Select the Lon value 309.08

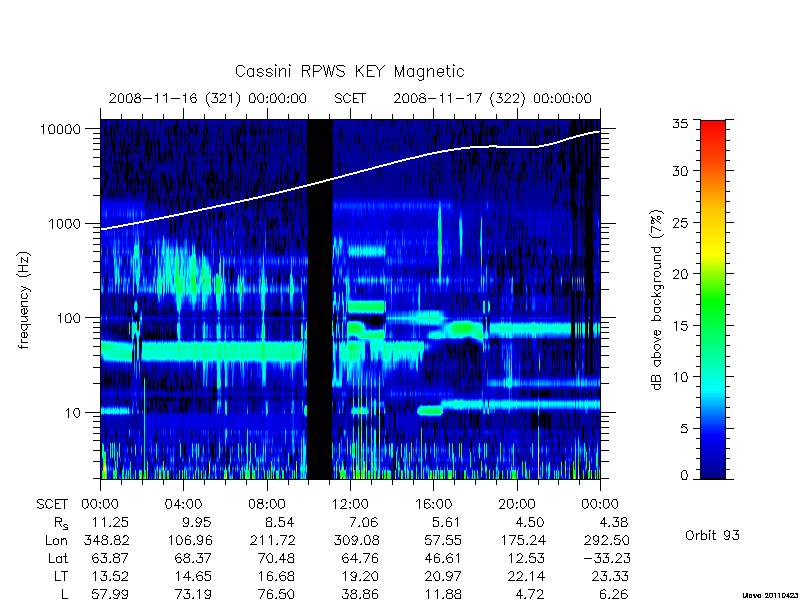coord(357,540)
